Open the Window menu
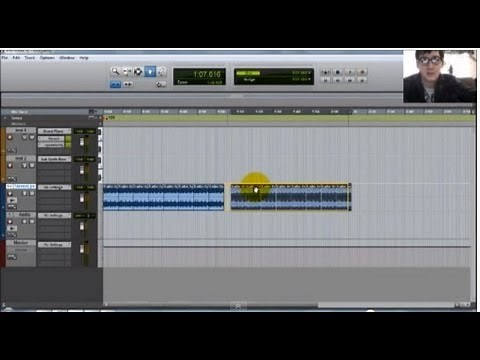The height and width of the screenshot is (360, 480). [67, 58]
